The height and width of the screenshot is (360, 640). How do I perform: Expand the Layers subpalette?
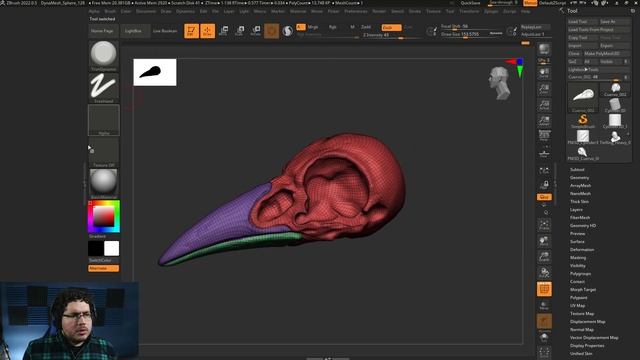pyautogui.click(x=576, y=209)
